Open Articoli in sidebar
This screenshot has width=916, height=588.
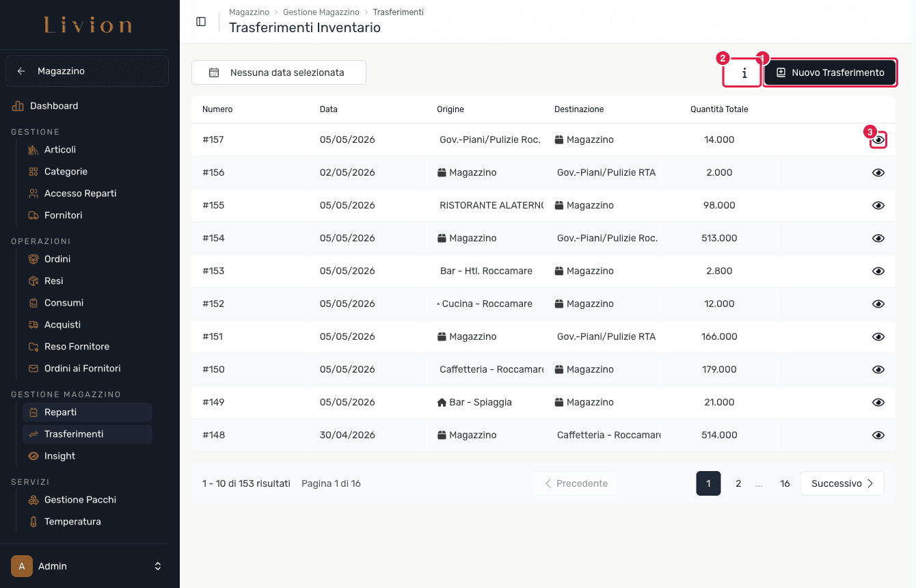(x=87, y=150)
